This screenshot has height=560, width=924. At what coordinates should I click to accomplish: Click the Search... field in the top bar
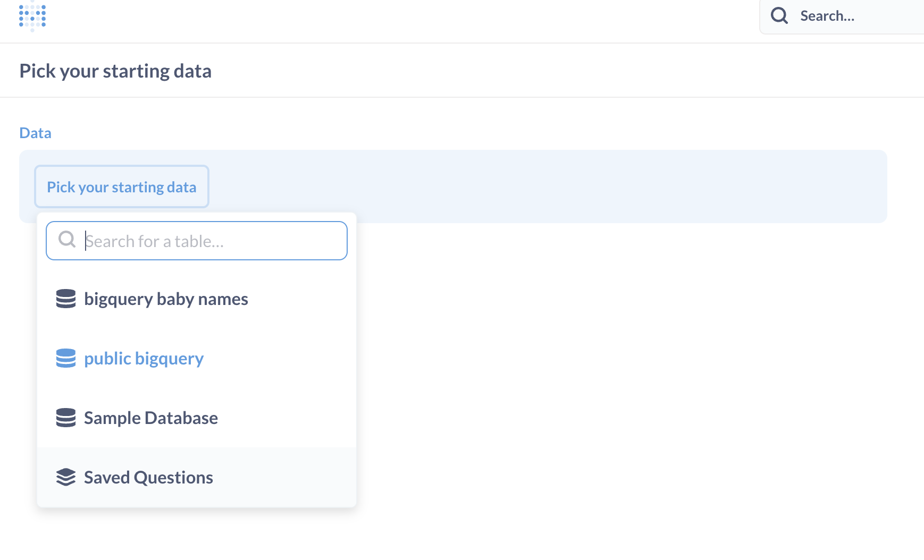click(827, 15)
